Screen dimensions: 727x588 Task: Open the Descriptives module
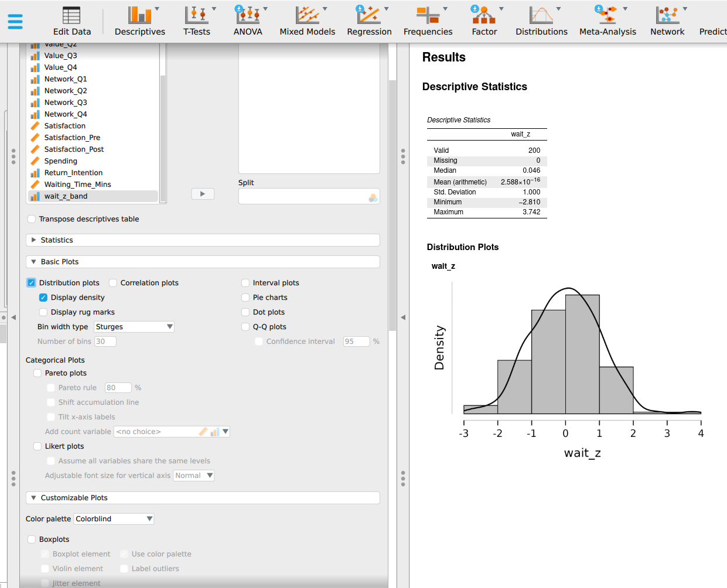coord(139,21)
